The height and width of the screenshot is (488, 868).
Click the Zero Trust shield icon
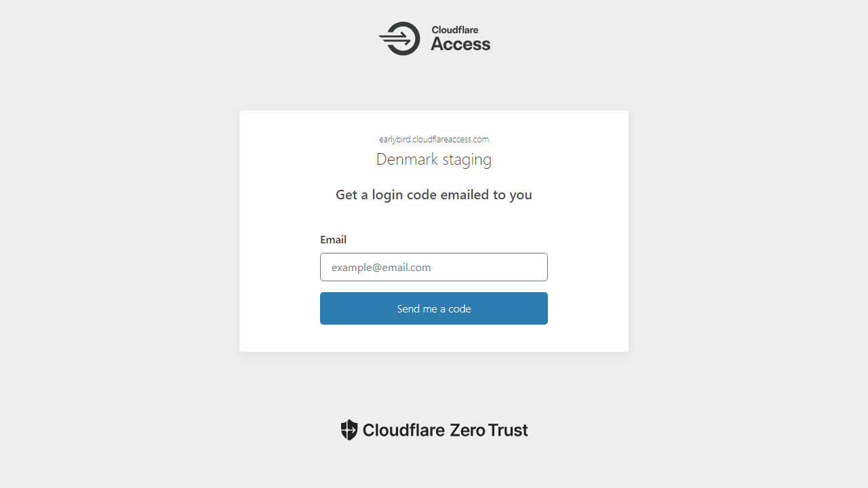pyautogui.click(x=349, y=430)
